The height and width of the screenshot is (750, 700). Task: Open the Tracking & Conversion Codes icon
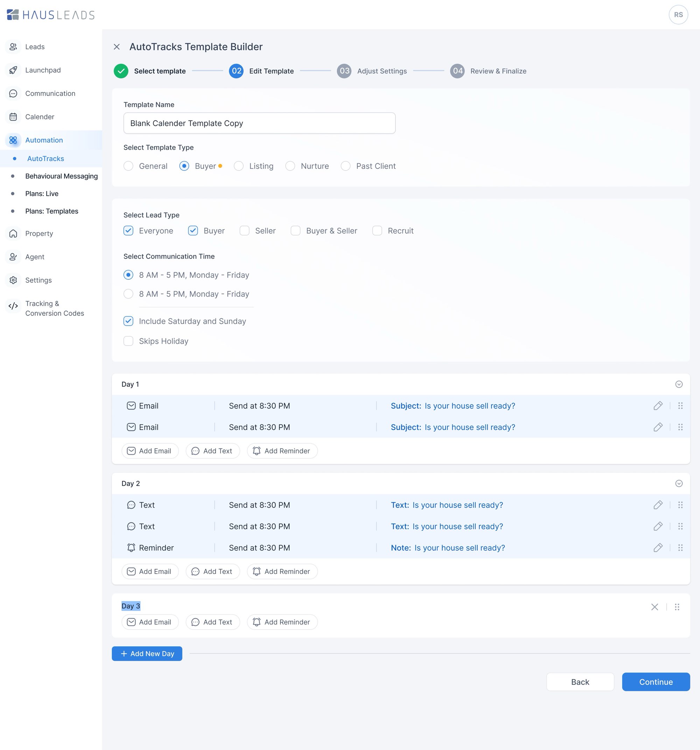[13, 306]
